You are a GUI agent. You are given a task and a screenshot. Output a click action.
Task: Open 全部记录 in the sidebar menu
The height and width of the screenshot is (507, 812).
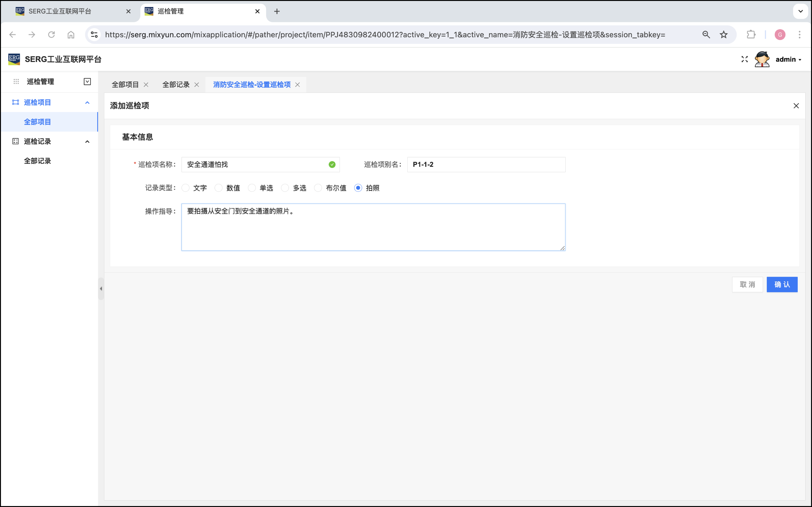tap(38, 161)
